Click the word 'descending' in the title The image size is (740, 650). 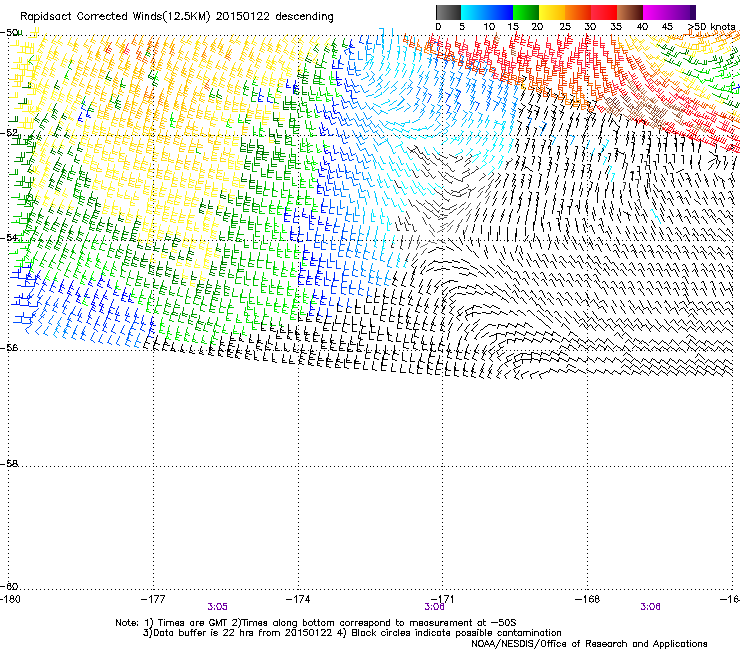point(304,17)
